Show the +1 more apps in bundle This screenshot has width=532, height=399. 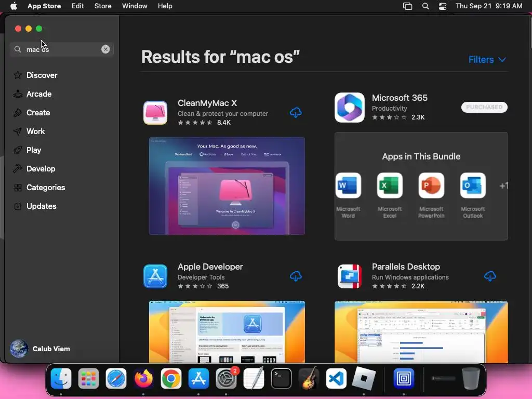point(504,185)
